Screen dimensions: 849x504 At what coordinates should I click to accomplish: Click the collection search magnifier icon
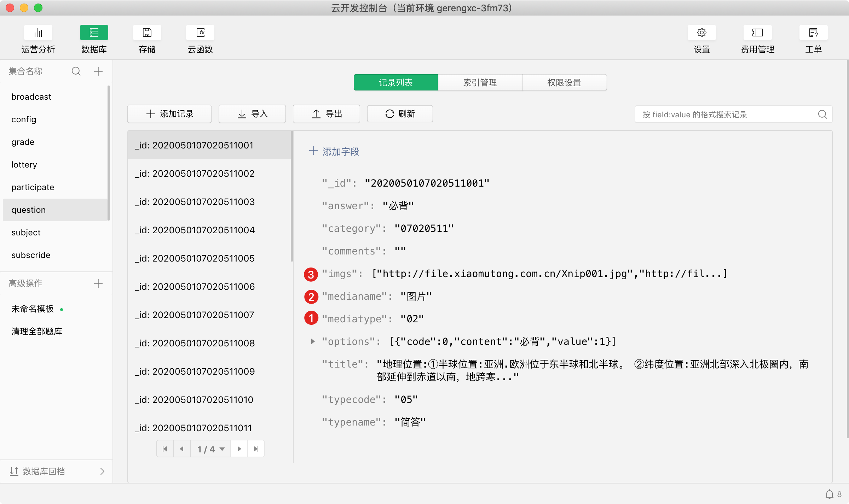76,71
